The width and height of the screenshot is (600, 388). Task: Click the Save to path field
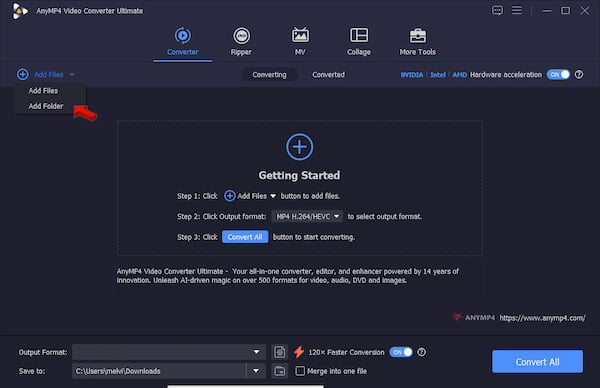coord(159,371)
